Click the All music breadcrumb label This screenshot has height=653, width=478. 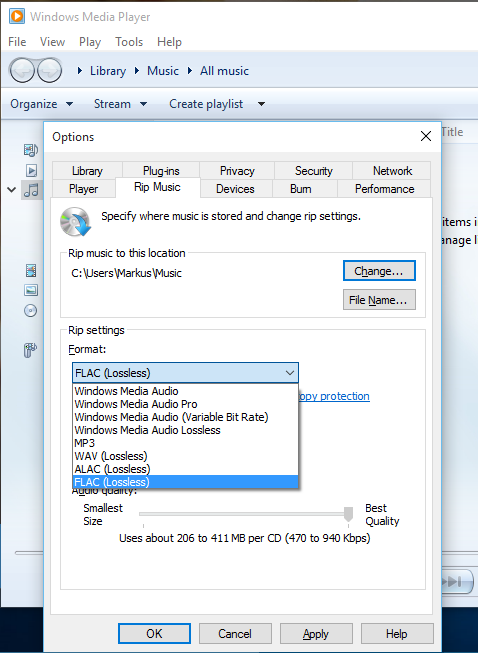click(x=224, y=71)
